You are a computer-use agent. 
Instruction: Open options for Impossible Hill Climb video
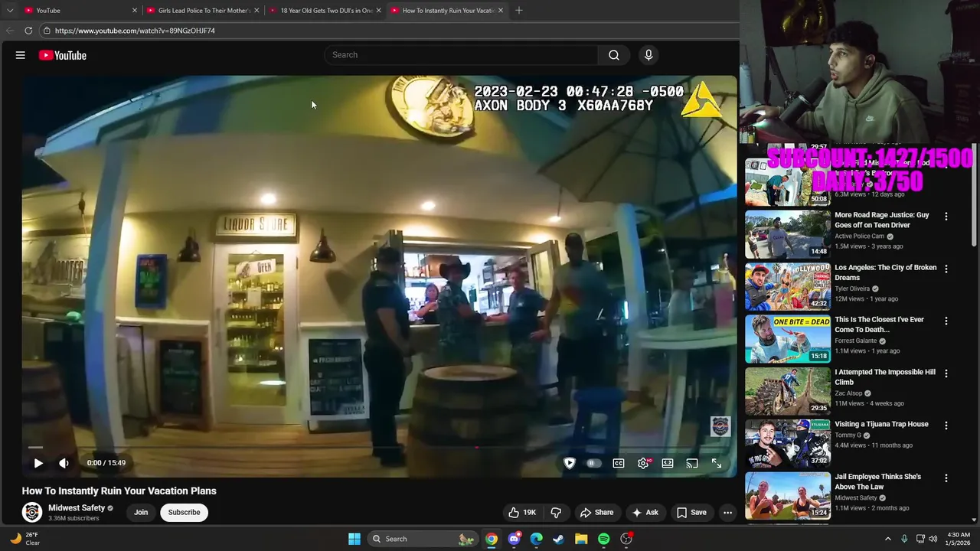pyautogui.click(x=946, y=373)
